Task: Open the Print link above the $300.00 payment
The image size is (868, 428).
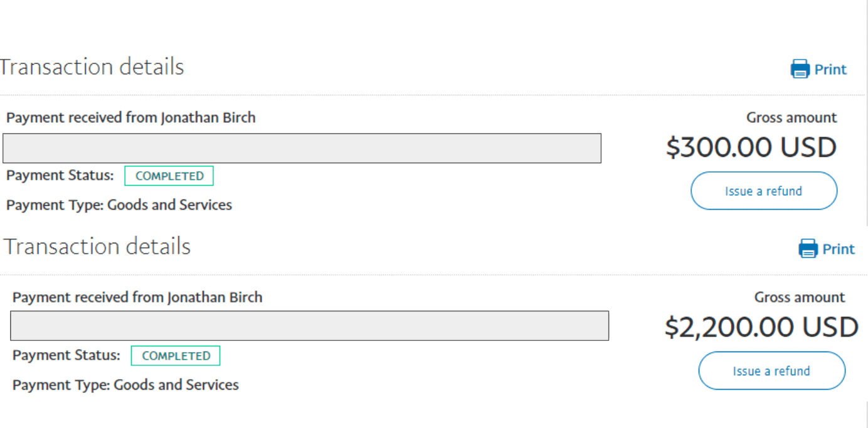Action: (830, 70)
